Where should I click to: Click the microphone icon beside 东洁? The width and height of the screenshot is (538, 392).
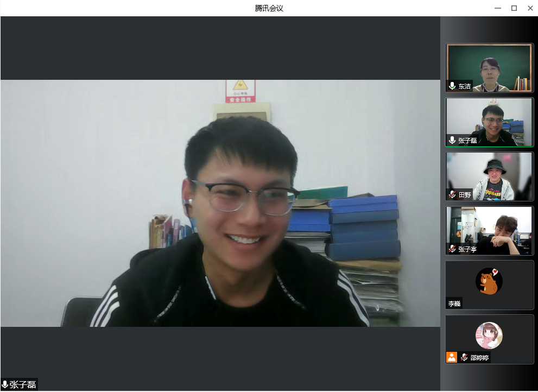click(x=452, y=86)
